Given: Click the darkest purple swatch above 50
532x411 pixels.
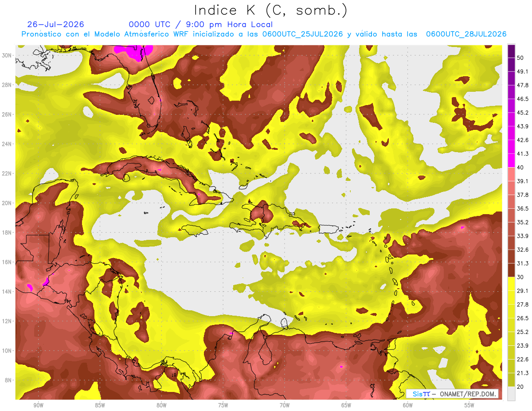Looking at the screenshot, I should (511, 51).
